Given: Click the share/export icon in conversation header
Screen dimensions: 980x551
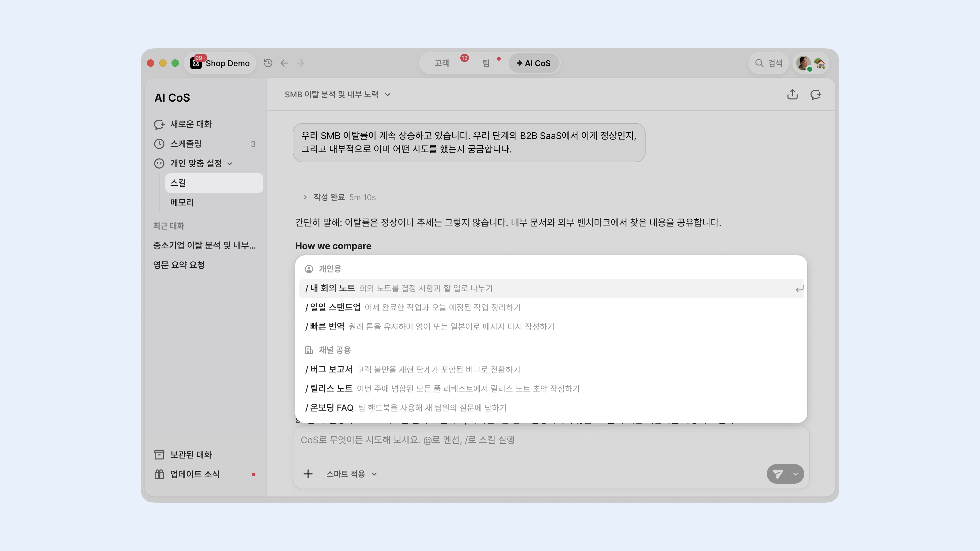Looking at the screenshot, I should [793, 94].
